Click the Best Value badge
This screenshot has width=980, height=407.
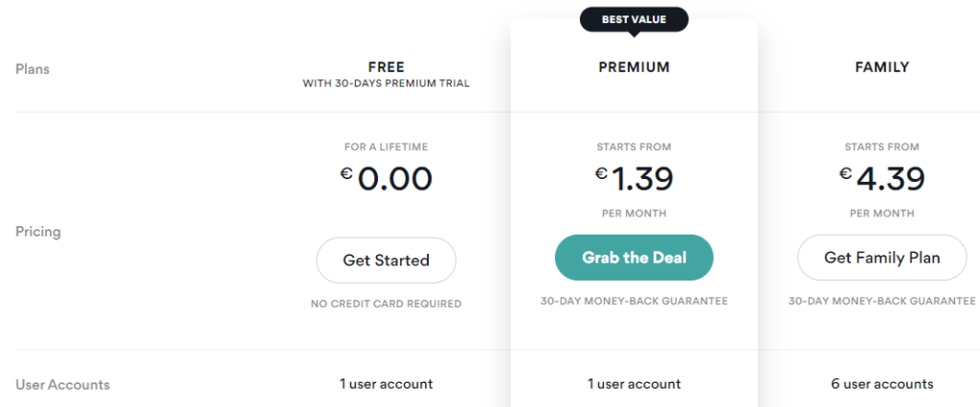pos(634,19)
